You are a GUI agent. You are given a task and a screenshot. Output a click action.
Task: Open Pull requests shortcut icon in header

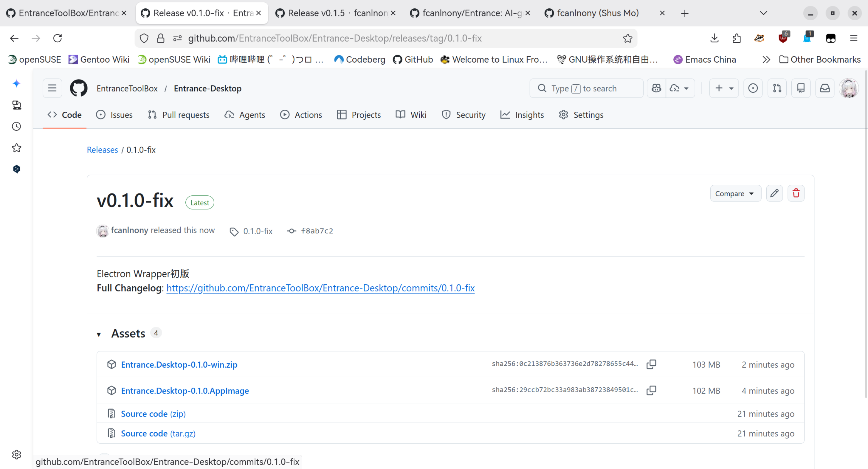click(777, 88)
